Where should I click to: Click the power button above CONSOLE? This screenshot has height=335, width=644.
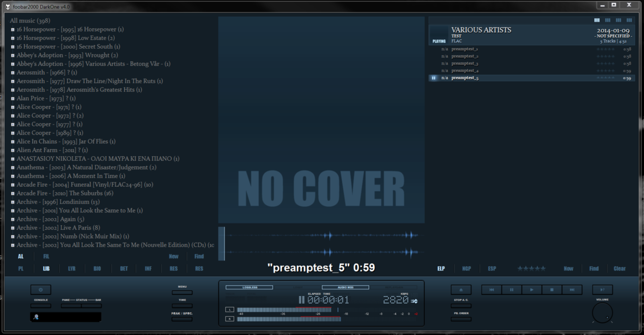(41, 290)
